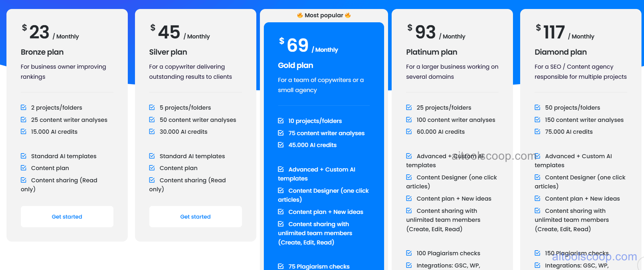
Task: Click the checkmark next to 60.000 AI credits in Platinum
Action: 409,131
